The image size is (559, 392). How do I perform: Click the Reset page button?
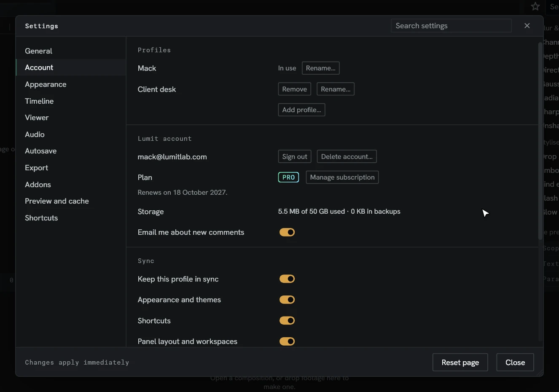pos(460,362)
